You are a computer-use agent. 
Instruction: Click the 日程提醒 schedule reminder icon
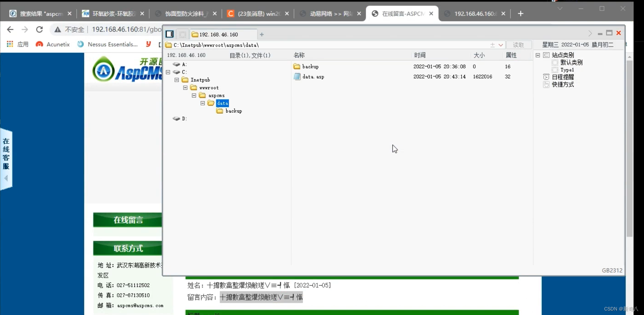click(x=546, y=77)
